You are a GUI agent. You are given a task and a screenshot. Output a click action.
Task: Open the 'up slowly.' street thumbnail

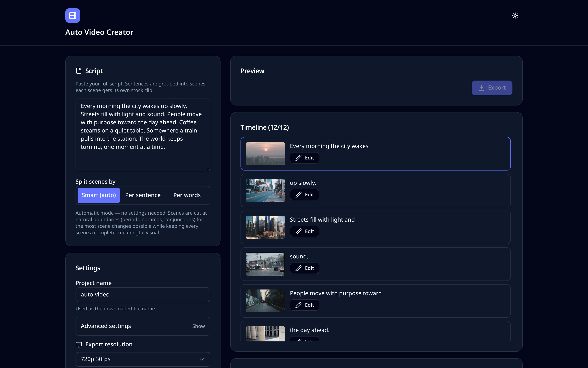[x=265, y=191]
